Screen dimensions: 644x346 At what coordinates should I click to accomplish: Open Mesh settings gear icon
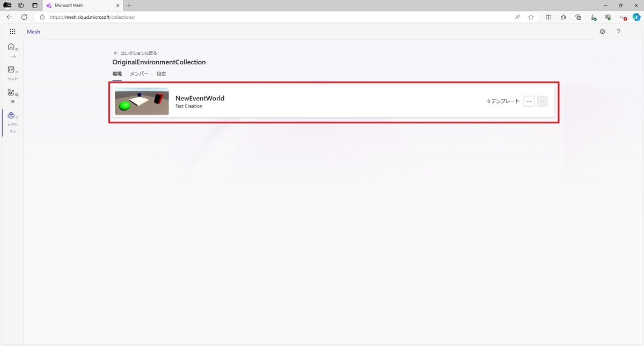tap(602, 32)
